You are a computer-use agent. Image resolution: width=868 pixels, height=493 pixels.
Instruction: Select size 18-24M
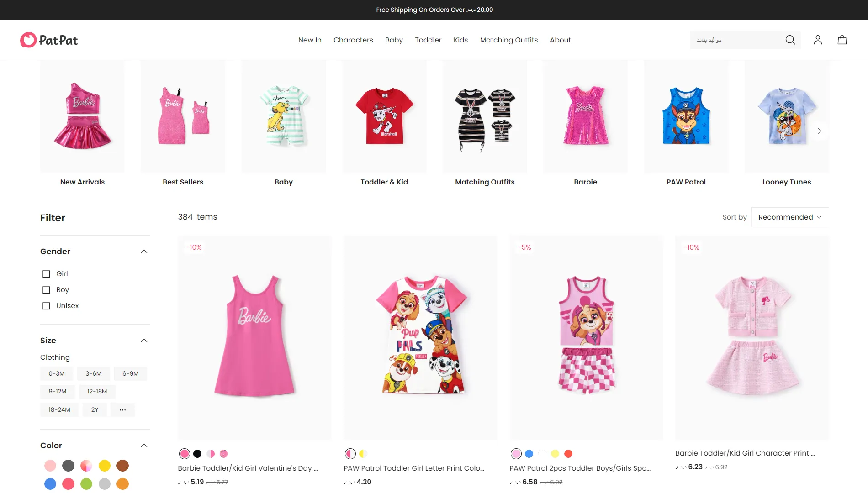tap(59, 410)
